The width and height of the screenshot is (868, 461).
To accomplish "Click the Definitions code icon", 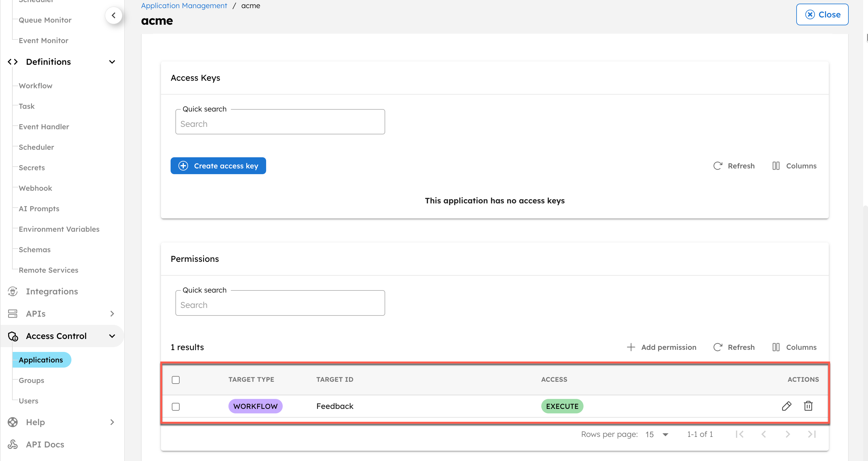I will click(x=12, y=62).
